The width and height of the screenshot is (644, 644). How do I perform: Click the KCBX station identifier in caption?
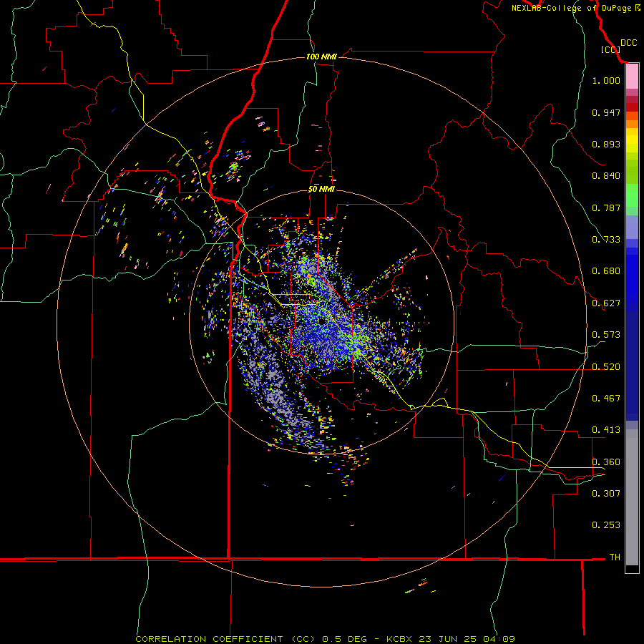pyautogui.click(x=401, y=639)
